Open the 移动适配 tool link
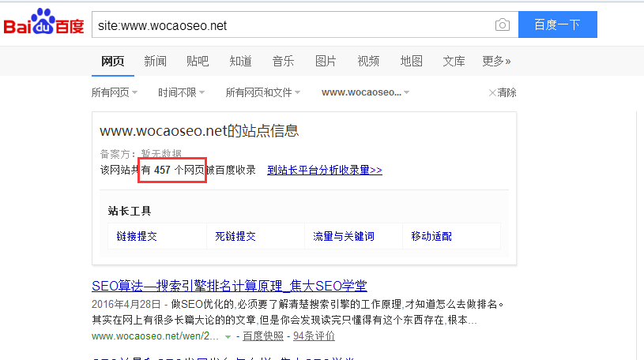 point(431,236)
